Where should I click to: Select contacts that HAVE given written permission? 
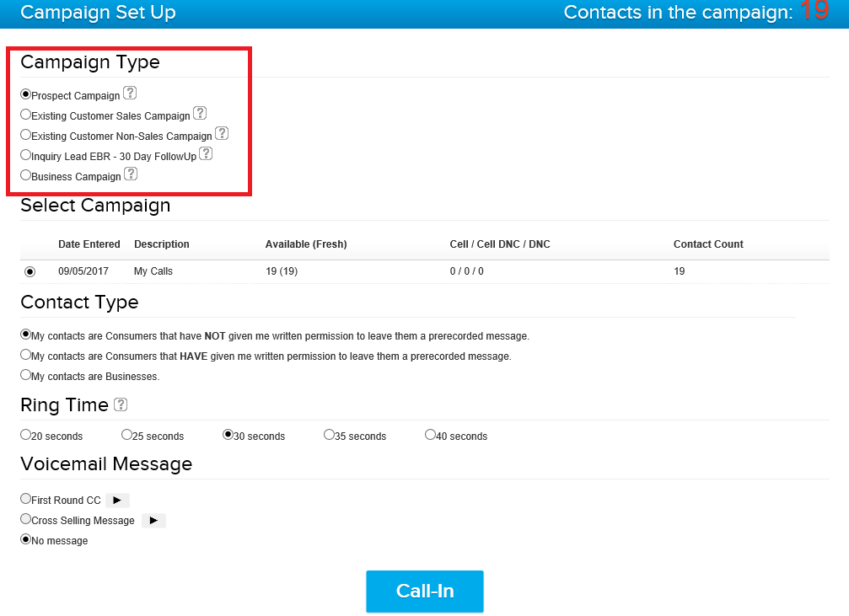[x=24, y=355]
